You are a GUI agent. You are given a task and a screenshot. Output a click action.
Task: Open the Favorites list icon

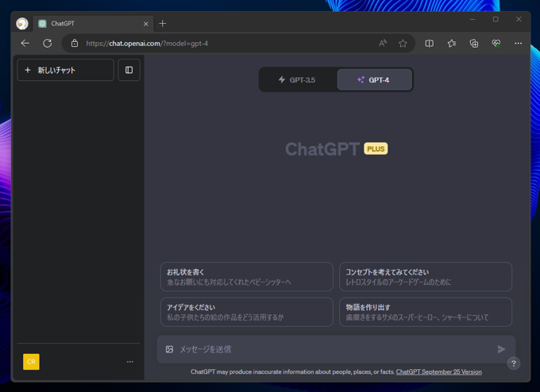pyautogui.click(x=452, y=44)
